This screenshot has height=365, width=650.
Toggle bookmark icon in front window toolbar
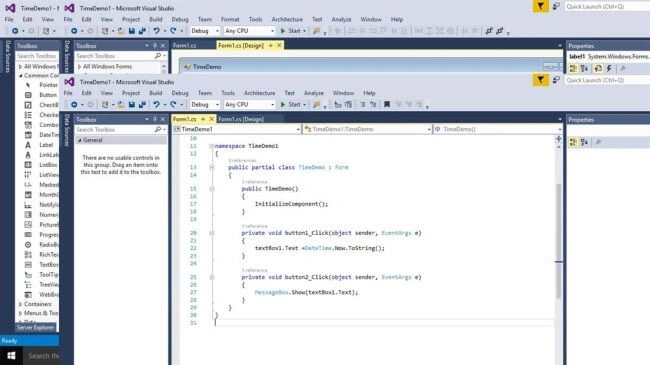pos(387,105)
